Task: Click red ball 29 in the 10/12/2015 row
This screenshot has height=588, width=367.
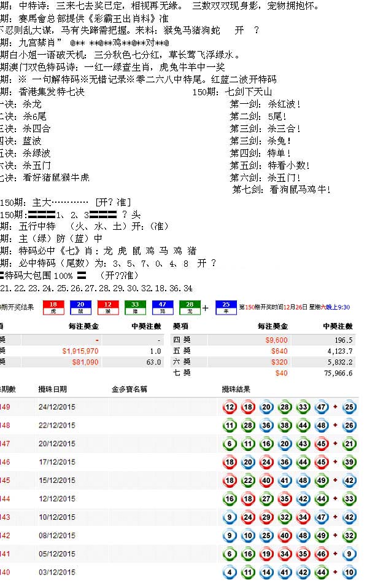Action: click(266, 517)
